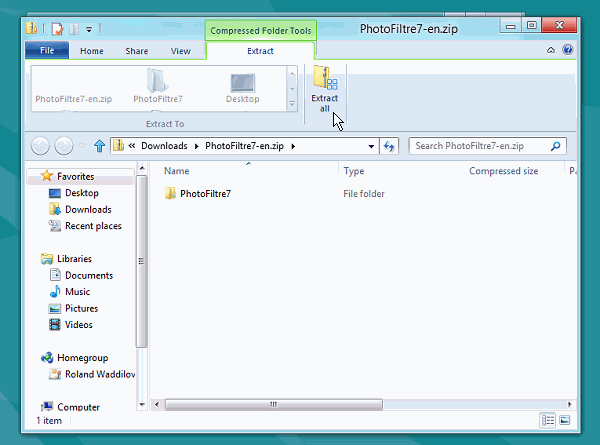Click the Extract all button
600x445 pixels.
pyautogui.click(x=324, y=90)
